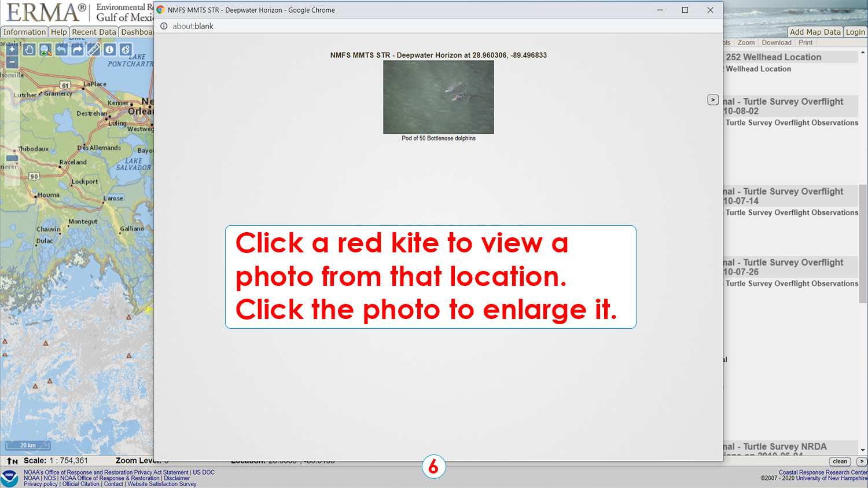Open the Help menu
The image size is (868, 488).
[x=58, y=32]
